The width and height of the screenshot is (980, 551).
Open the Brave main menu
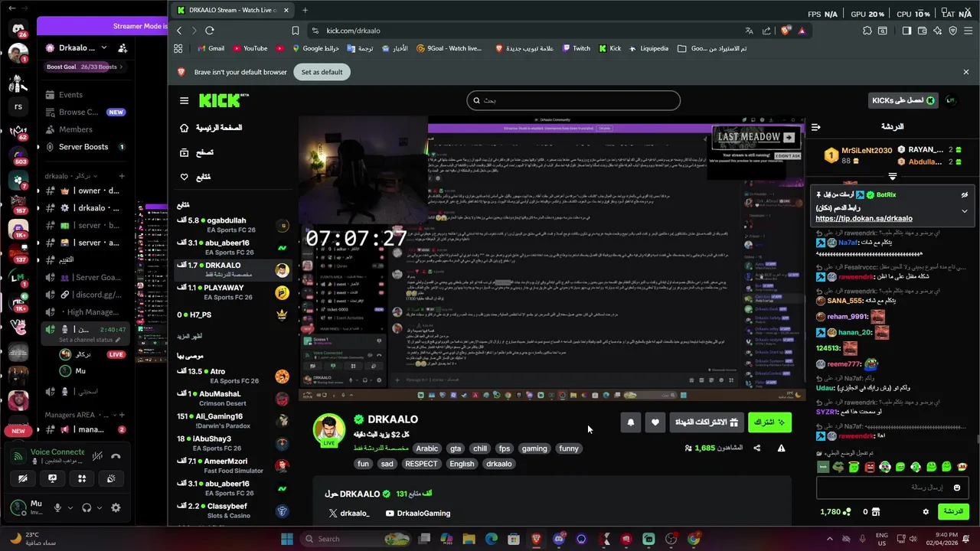(x=969, y=31)
